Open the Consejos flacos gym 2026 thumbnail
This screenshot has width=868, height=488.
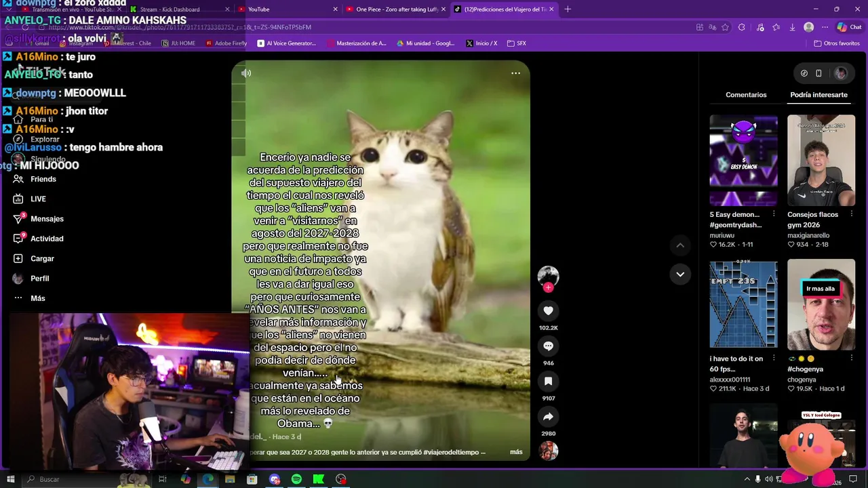click(821, 160)
